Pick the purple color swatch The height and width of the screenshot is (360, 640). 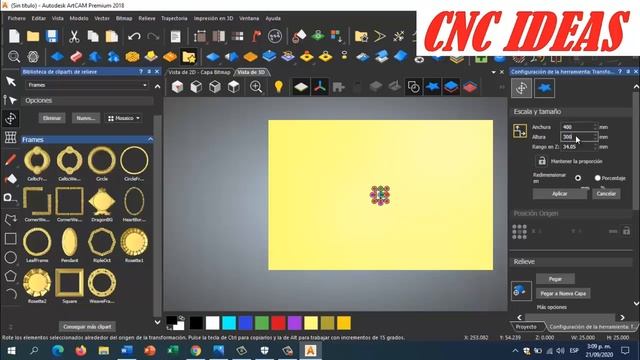pyautogui.click(x=294, y=323)
